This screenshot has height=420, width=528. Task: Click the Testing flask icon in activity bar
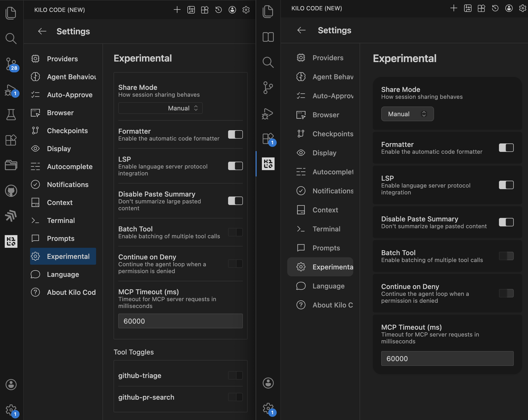click(x=11, y=115)
